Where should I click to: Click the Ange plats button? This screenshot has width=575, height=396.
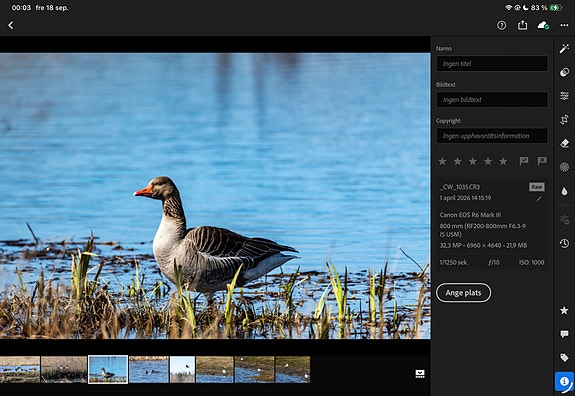tap(464, 293)
